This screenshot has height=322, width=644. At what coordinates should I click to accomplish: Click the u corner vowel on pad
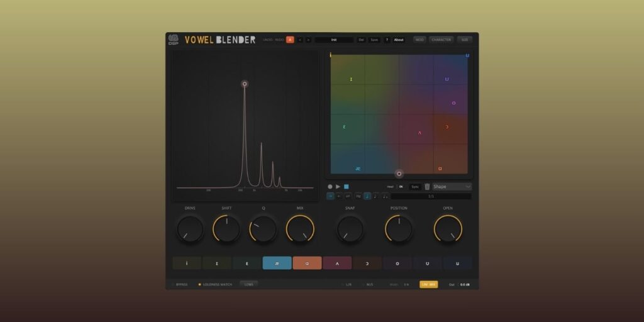pyautogui.click(x=467, y=55)
